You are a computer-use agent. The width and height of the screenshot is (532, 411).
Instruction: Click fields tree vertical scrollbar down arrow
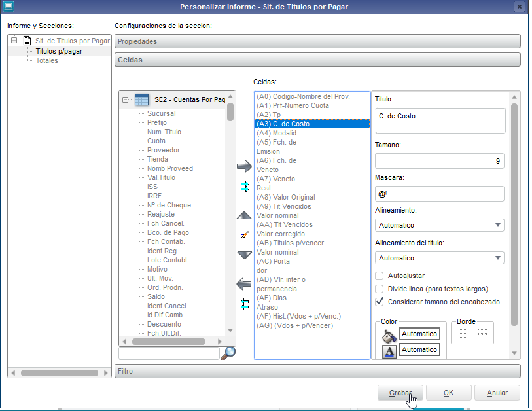[x=230, y=331]
